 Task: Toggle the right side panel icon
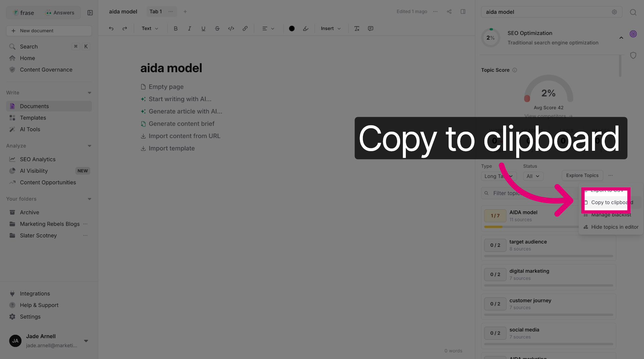(463, 11)
